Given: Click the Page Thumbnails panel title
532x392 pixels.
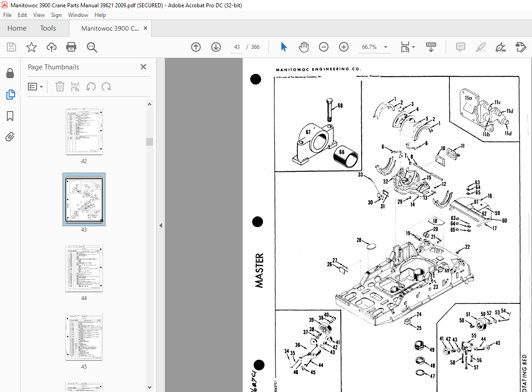Looking at the screenshot, I should (53, 67).
